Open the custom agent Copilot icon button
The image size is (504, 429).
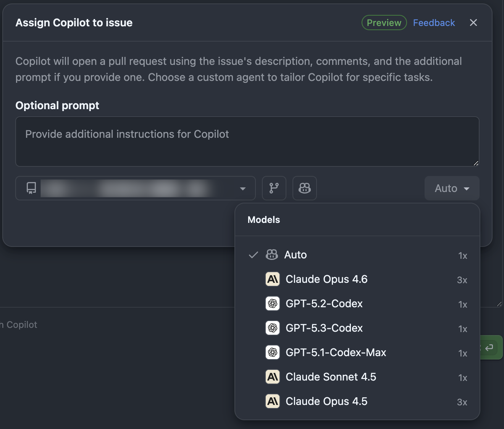coord(304,188)
